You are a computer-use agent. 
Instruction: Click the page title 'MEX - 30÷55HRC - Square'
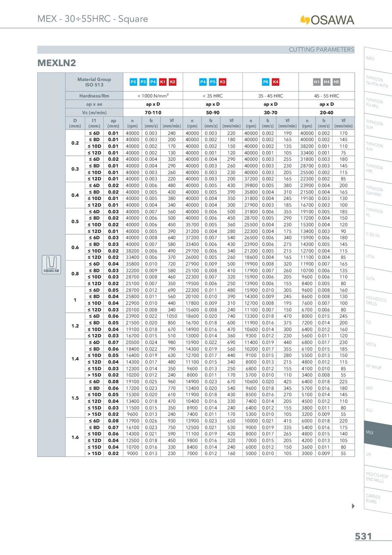click(93, 19)
